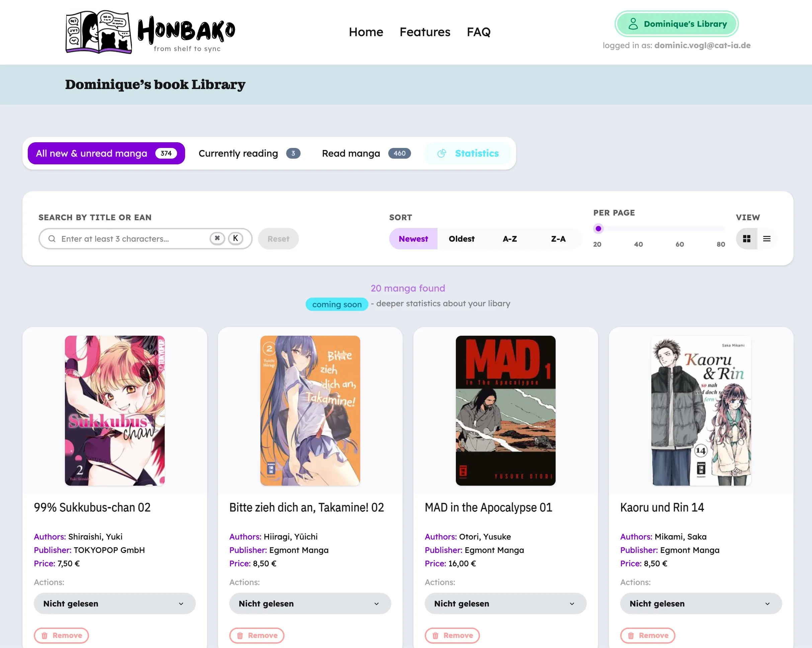This screenshot has width=812, height=648.
Task: Open the All new & unread manga tab
Action: coord(106,153)
